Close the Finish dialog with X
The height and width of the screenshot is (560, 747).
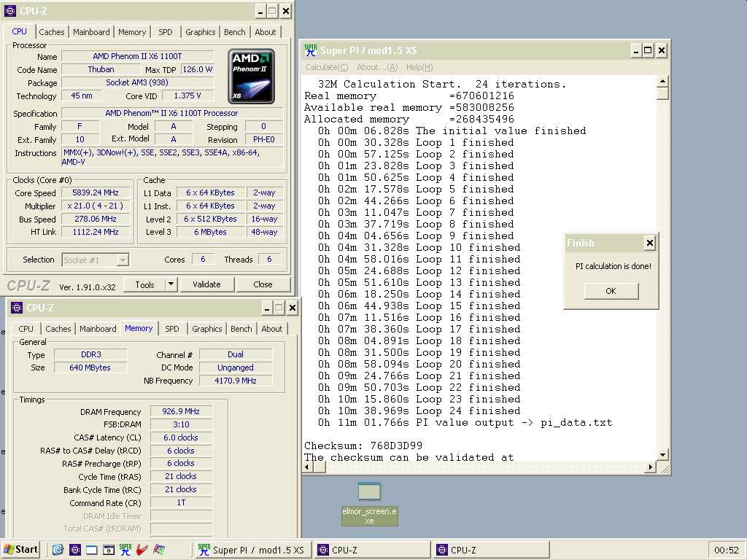coord(649,244)
